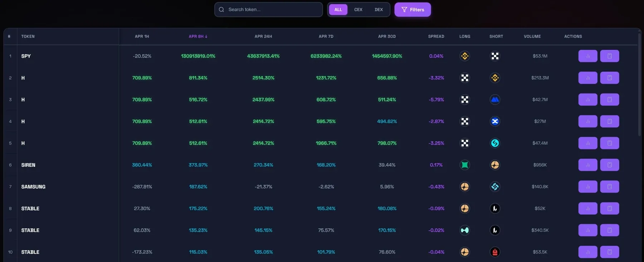Open chart for H row with $47.4M volume

(587, 143)
